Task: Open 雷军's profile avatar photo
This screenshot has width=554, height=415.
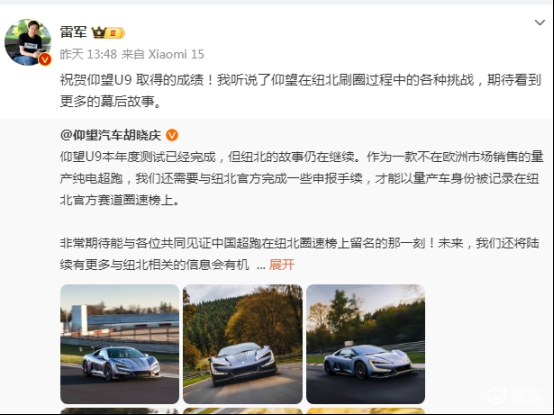Action: pyautogui.click(x=28, y=42)
